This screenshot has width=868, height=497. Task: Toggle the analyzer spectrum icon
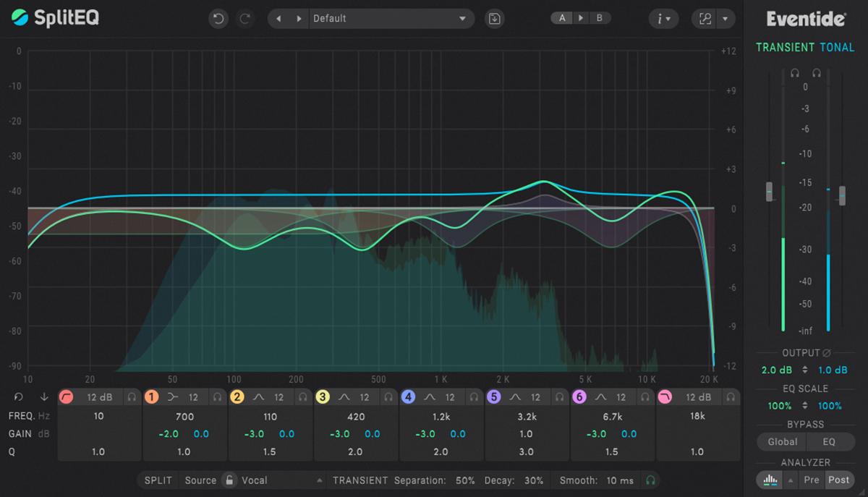pos(770,480)
